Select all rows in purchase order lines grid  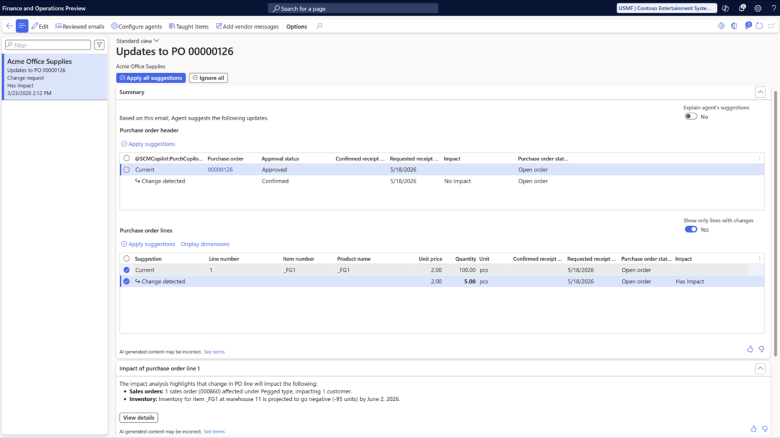126,259
